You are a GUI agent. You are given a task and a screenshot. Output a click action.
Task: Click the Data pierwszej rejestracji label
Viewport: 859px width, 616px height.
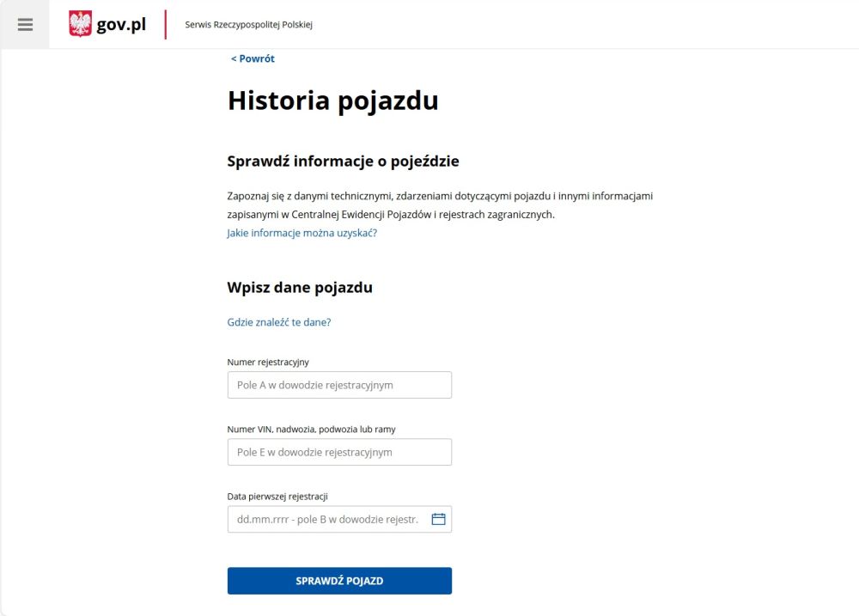277,497
